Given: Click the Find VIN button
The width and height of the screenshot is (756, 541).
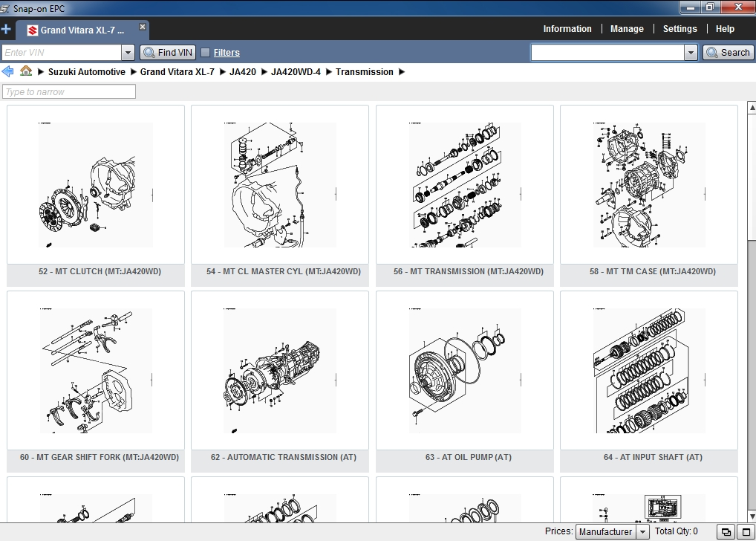Looking at the screenshot, I should [168, 53].
